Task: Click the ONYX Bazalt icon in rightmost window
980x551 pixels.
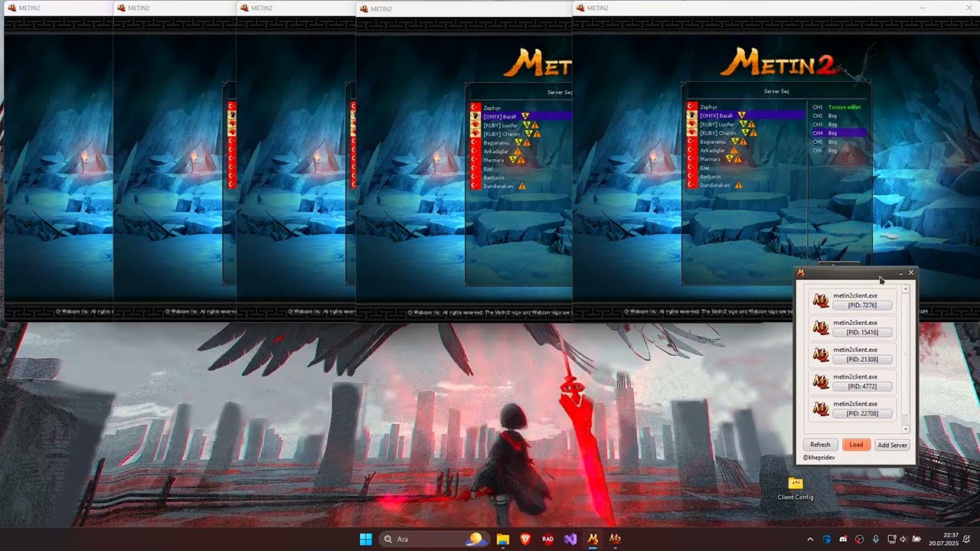Action: click(x=692, y=116)
